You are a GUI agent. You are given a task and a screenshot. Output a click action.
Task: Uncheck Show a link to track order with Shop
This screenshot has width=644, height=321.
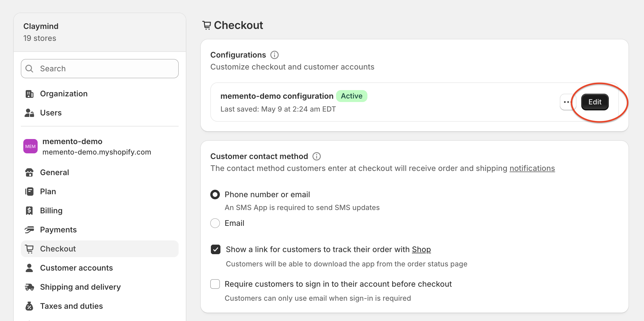216,250
